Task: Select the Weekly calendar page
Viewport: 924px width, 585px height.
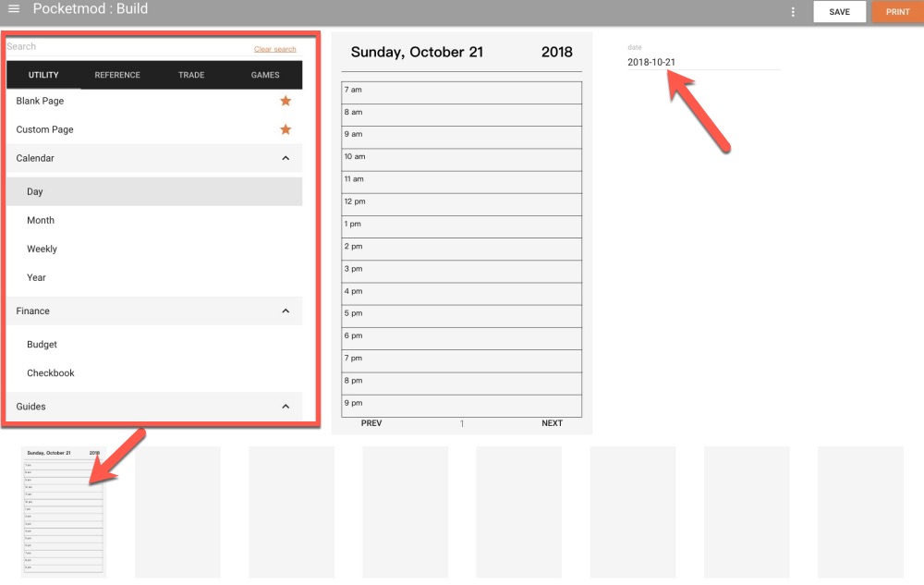Action: [x=43, y=250]
